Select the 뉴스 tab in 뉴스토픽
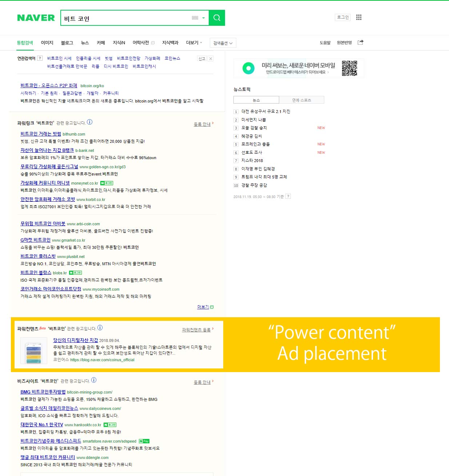The image size is (449, 476). point(256,100)
